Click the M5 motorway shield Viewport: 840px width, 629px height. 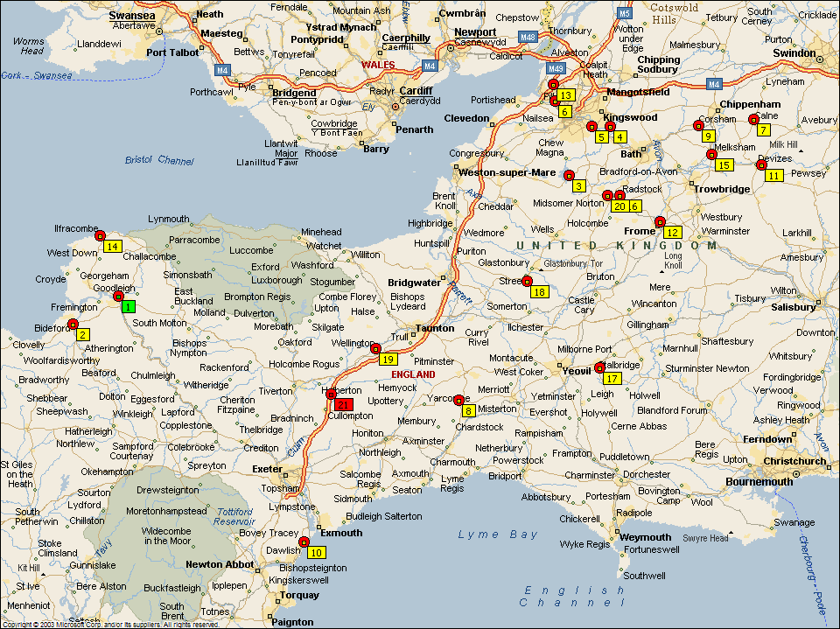(x=623, y=13)
